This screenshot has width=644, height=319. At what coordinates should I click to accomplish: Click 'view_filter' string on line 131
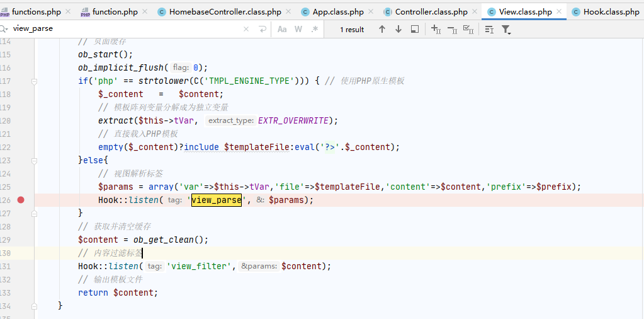[199, 266]
